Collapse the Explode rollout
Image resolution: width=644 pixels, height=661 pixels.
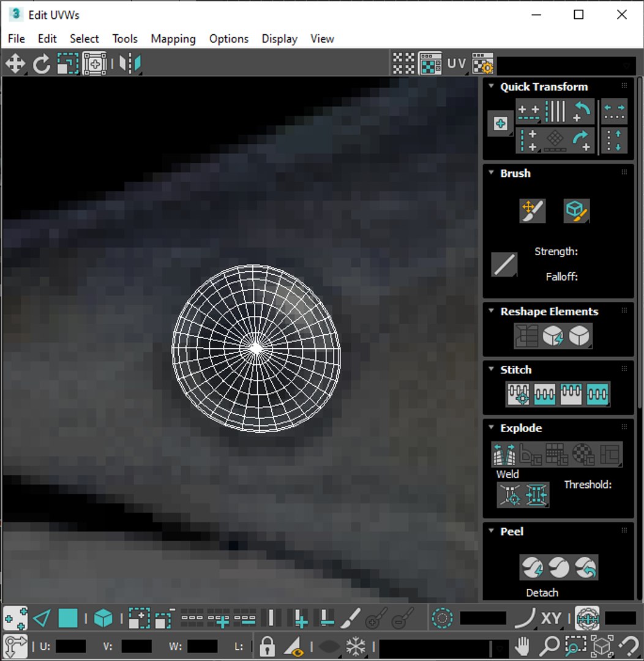pos(491,427)
